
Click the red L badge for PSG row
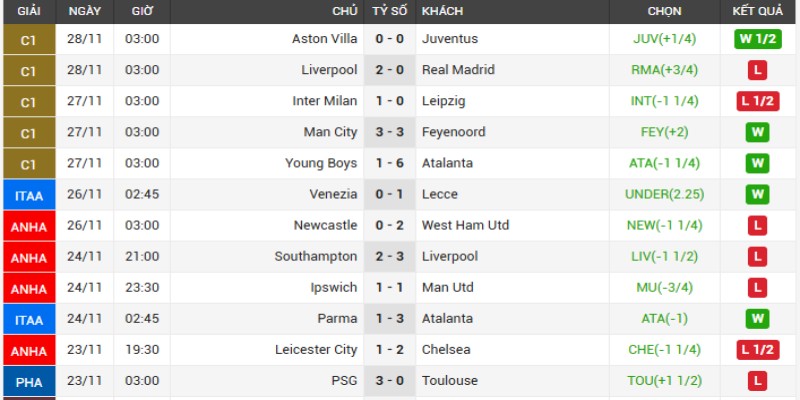(x=758, y=381)
